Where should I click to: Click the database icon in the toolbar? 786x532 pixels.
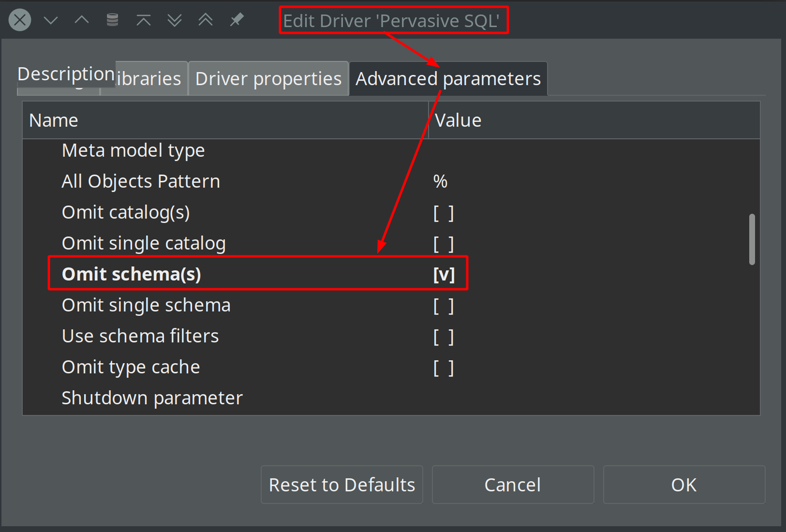[x=112, y=20]
